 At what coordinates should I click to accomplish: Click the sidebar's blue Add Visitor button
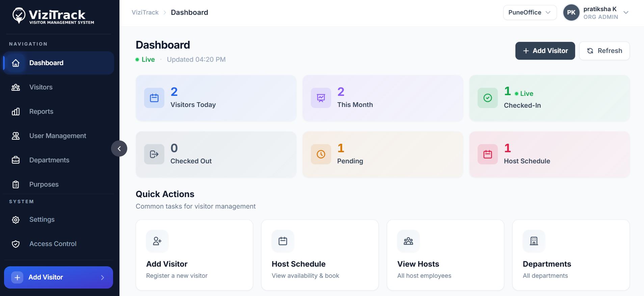pos(58,277)
